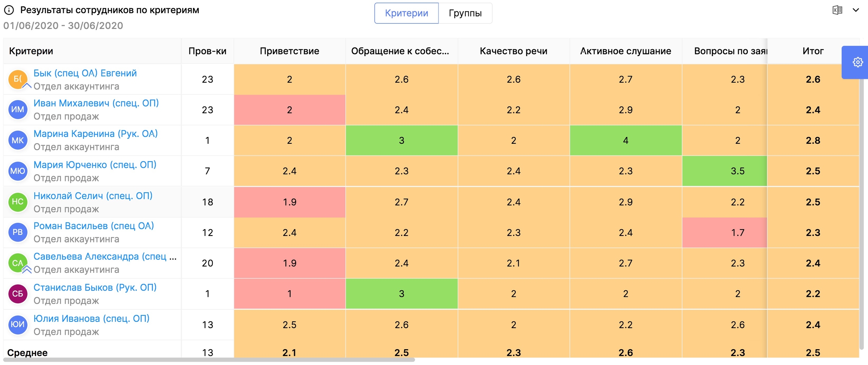Screen dimensions: 868x365
Task: Switch to the Группы tab
Action: (x=465, y=13)
